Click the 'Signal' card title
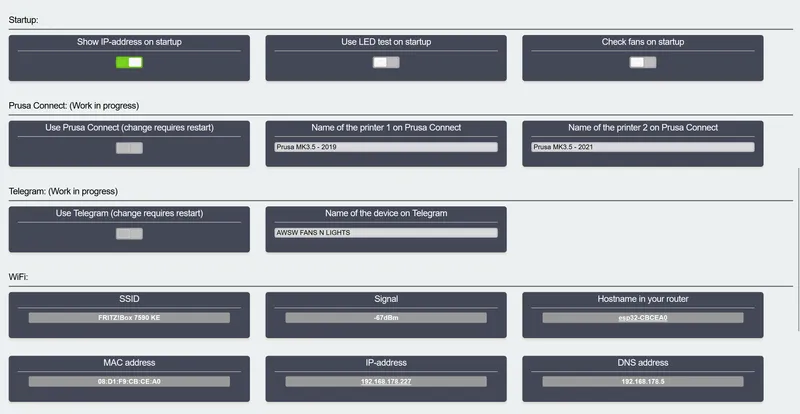Image resolution: width=800 pixels, height=414 pixels. [386, 299]
